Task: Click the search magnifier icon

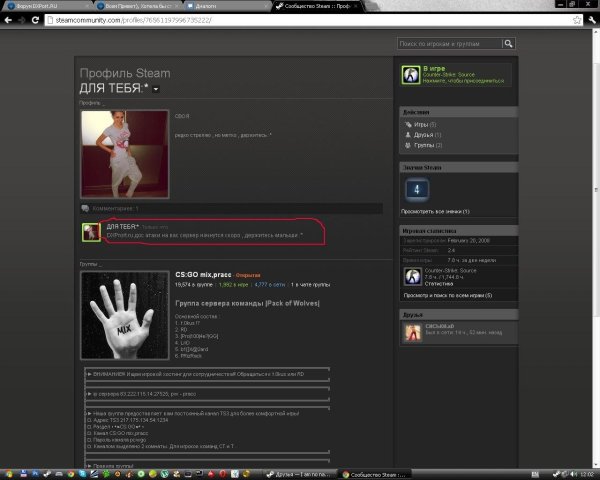Action: [x=509, y=43]
